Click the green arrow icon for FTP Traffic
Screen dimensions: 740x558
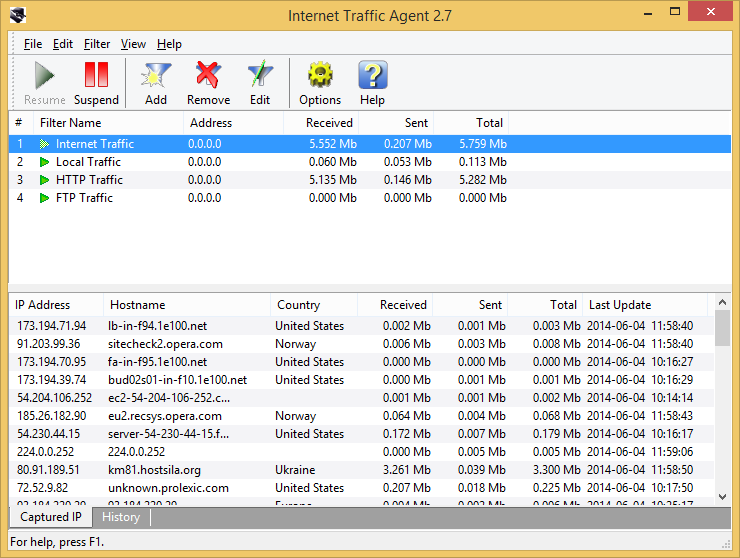(x=44, y=198)
